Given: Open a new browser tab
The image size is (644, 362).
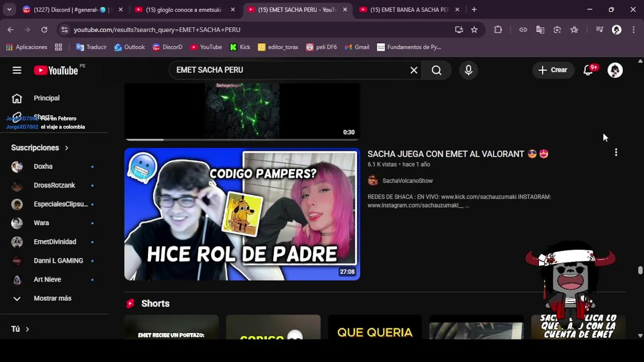Looking at the screenshot, I should click(474, 10).
